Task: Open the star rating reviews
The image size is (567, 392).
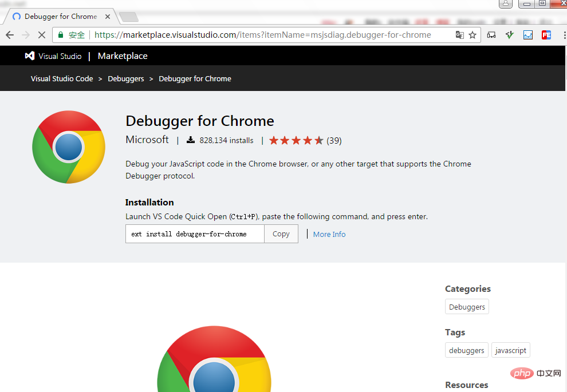Action: 305,140
